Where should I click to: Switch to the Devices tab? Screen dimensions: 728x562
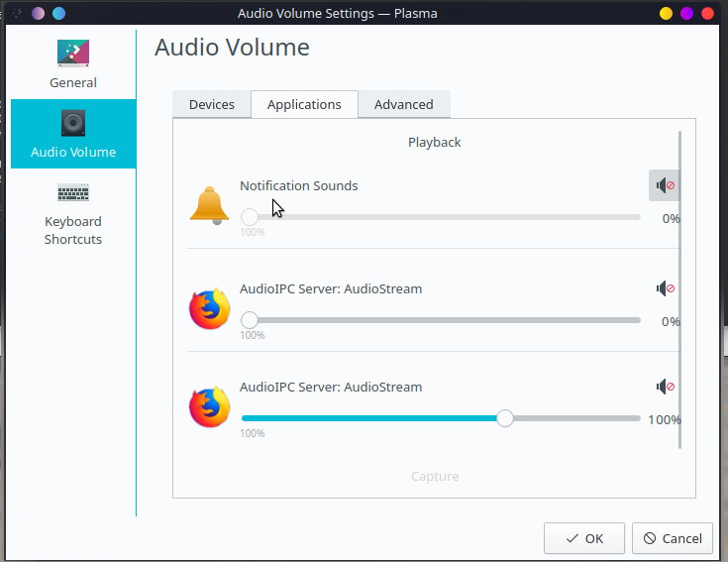point(212,104)
